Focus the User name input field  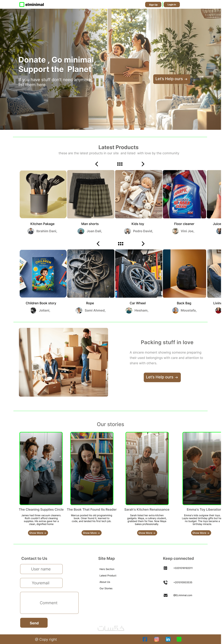coord(41,569)
